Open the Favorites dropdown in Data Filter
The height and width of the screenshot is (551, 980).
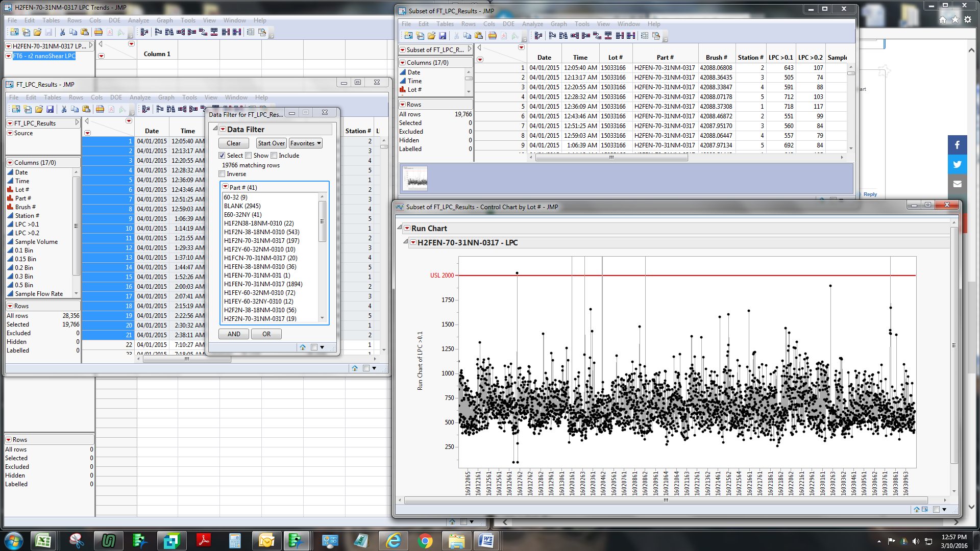tap(305, 143)
